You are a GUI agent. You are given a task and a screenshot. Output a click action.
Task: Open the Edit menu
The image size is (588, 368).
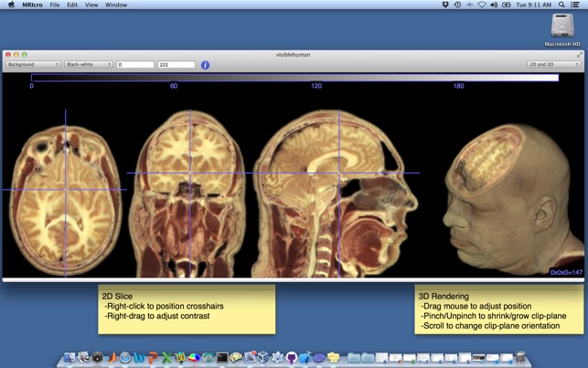[72, 5]
